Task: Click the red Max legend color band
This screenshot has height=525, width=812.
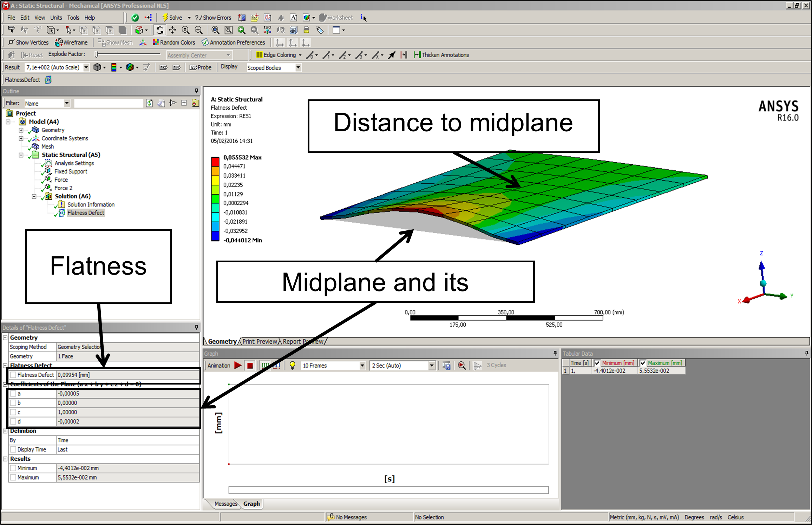Action: [x=215, y=162]
